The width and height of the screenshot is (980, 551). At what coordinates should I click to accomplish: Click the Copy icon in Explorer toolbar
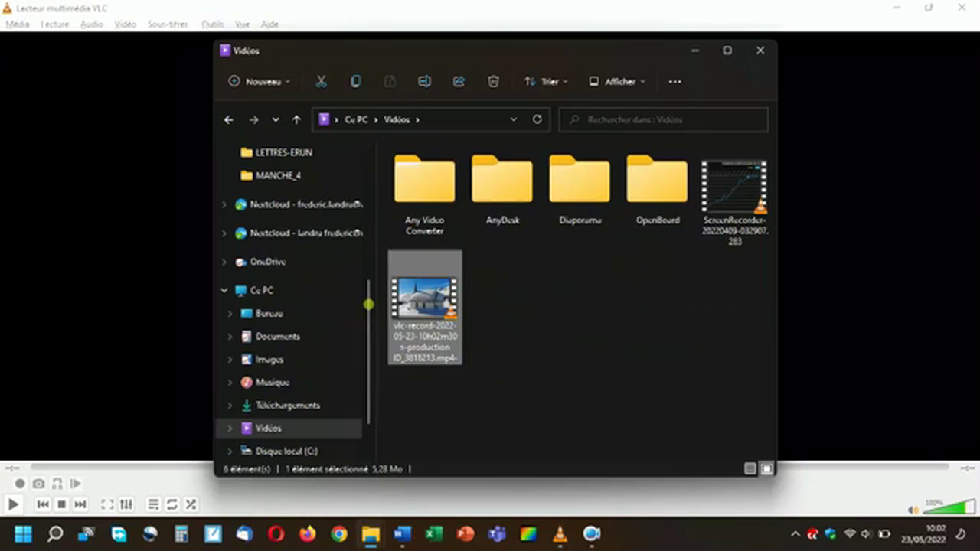(x=356, y=81)
